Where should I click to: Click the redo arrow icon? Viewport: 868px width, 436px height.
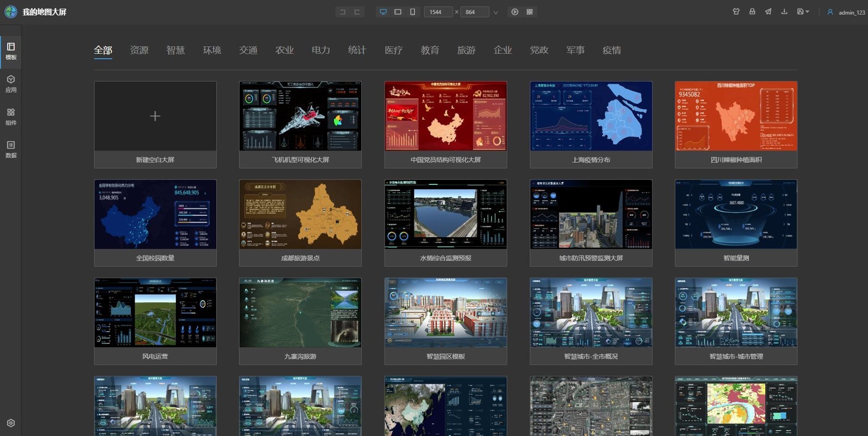(x=357, y=12)
